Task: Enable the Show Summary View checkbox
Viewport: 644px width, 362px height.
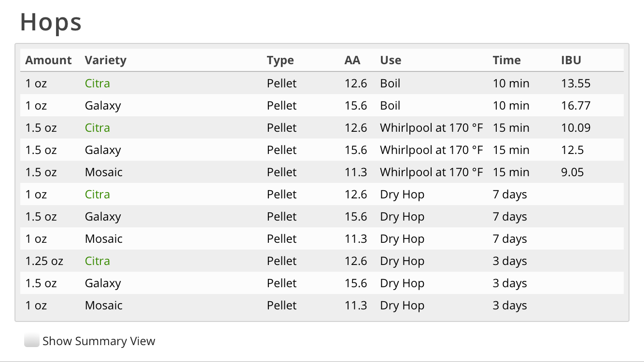Action: click(x=31, y=341)
